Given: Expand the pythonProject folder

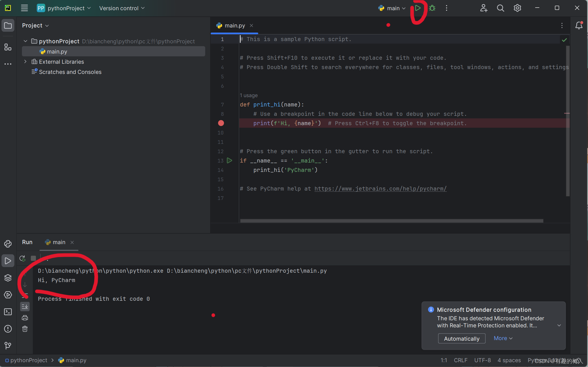Looking at the screenshot, I should 25,40.
